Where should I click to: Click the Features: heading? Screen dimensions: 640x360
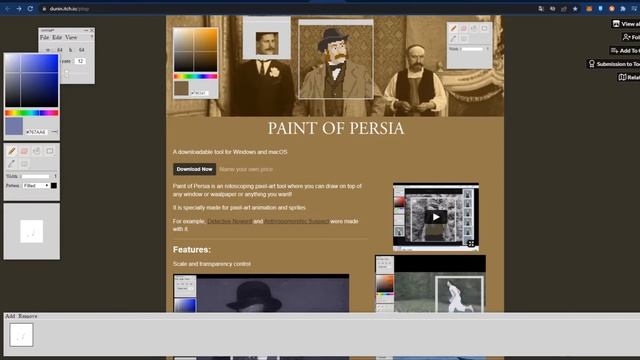[192, 249]
